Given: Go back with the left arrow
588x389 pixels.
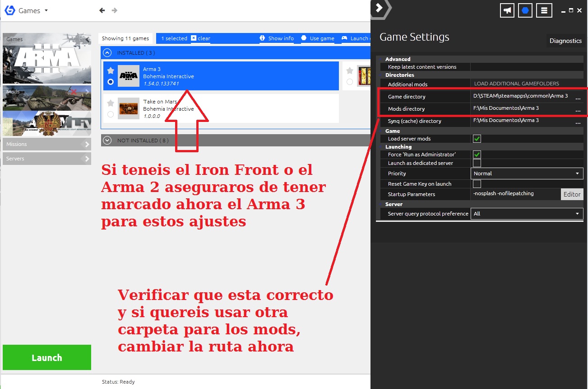Looking at the screenshot, I should [102, 10].
